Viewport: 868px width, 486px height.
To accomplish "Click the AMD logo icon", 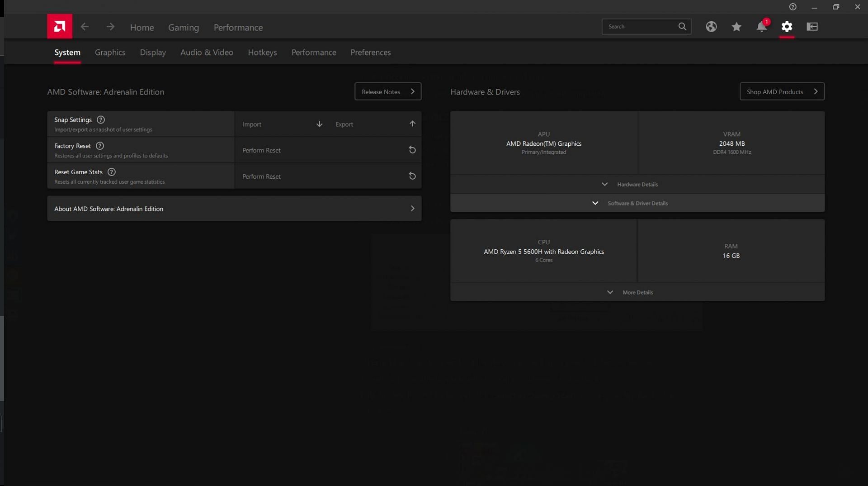I will pyautogui.click(x=60, y=26).
